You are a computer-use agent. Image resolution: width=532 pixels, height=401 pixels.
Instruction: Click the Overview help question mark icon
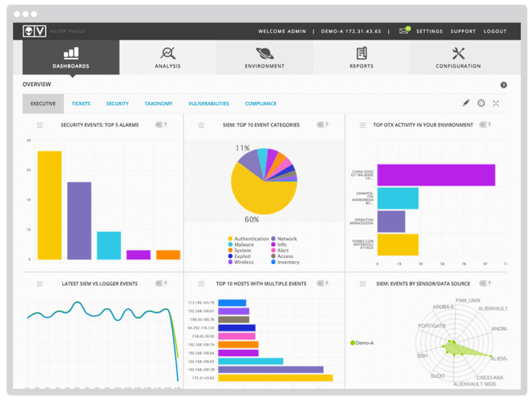click(504, 85)
